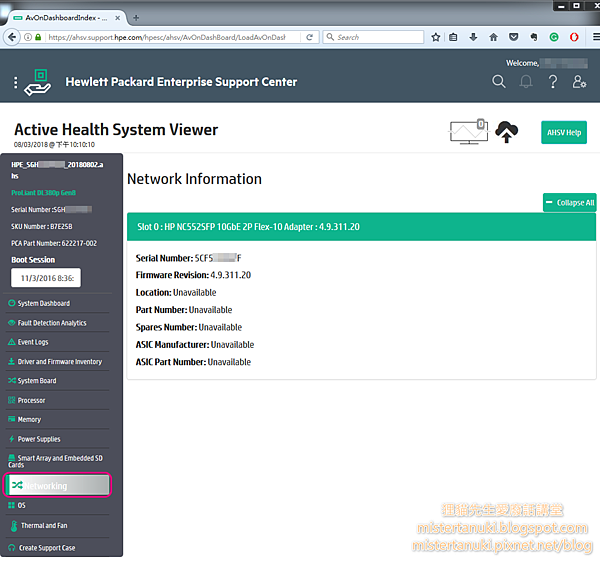This screenshot has height=561, width=600.
Task: Click the green padlock security icon
Action: [38, 37]
